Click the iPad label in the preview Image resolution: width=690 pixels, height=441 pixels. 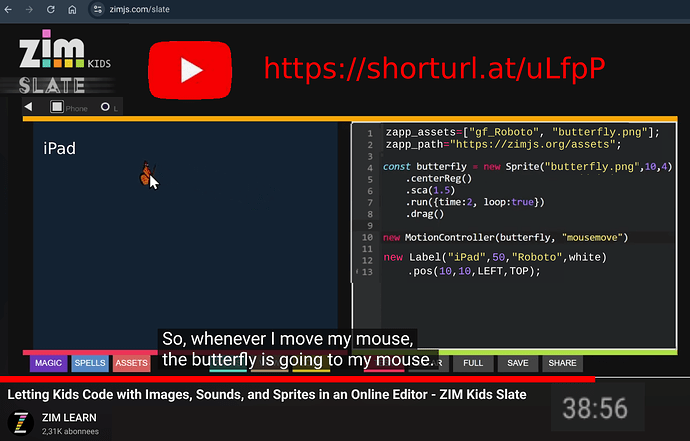click(x=59, y=149)
